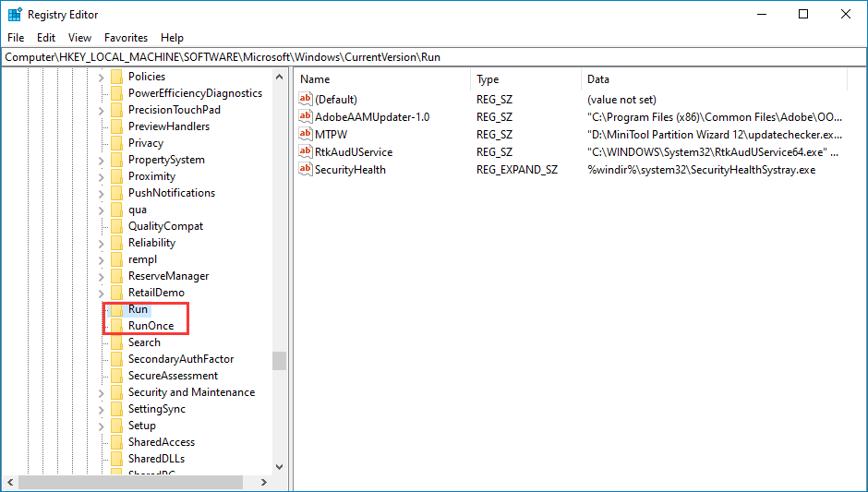Viewport: 868px width, 492px height.
Task: Click the Search folder icon in tree
Action: point(116,342)
